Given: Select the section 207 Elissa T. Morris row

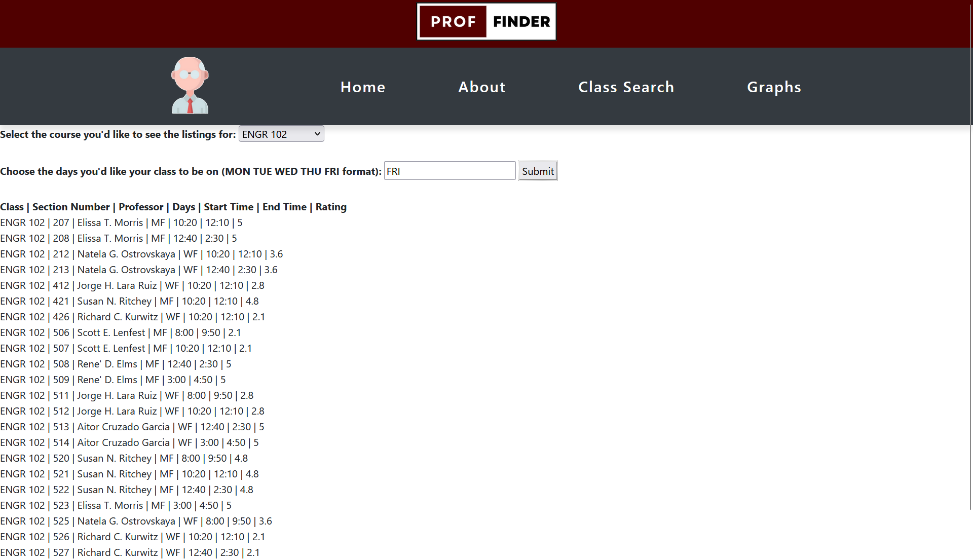Looking at the screenshot, I should [x=122, y=223].
